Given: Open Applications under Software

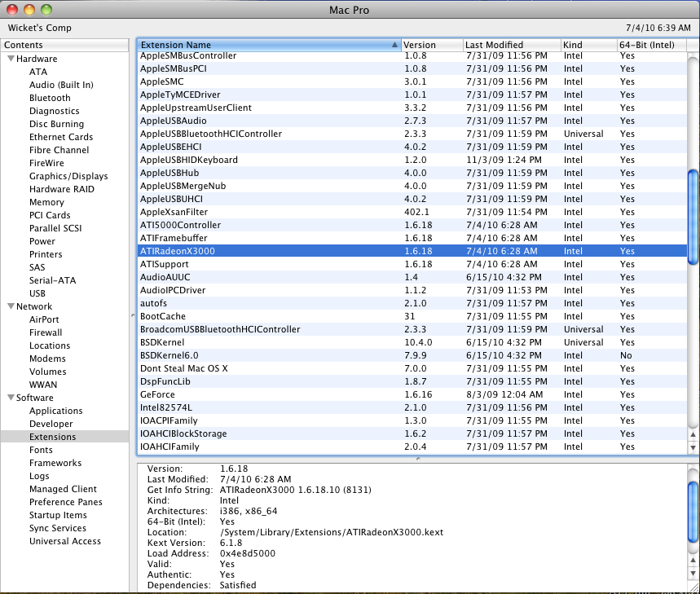Looking at the screenshot, I should (x=55, y=411).
